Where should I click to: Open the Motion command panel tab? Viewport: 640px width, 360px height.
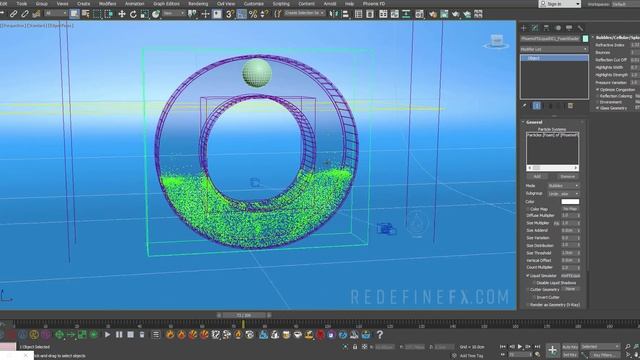(x=558, y=28)
